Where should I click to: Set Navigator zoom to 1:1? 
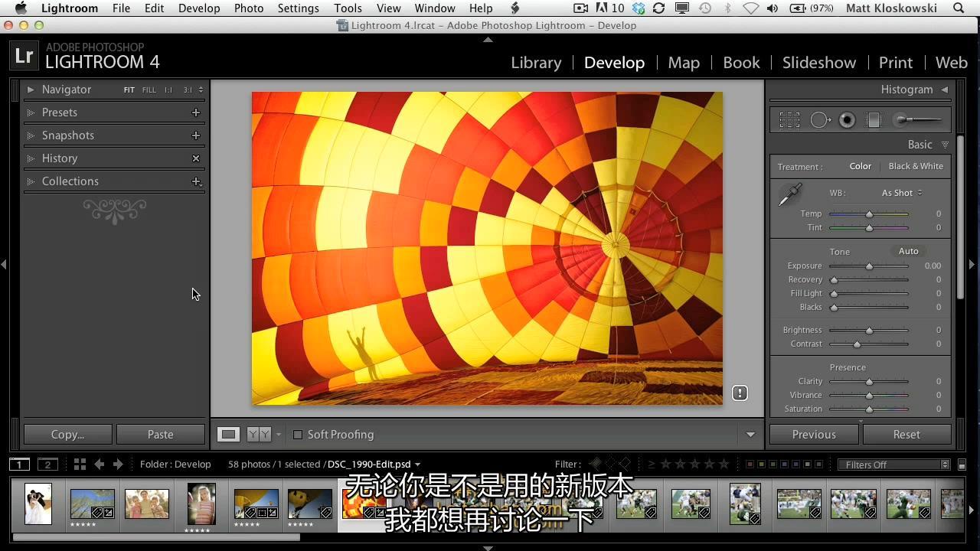click(168, 90)
